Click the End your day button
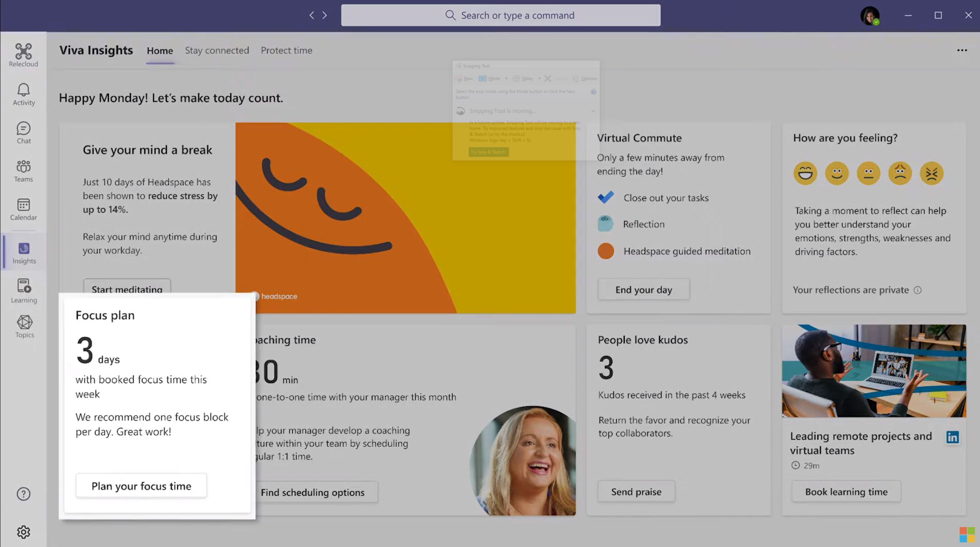The image size is (980, 547). click(644, 290)
